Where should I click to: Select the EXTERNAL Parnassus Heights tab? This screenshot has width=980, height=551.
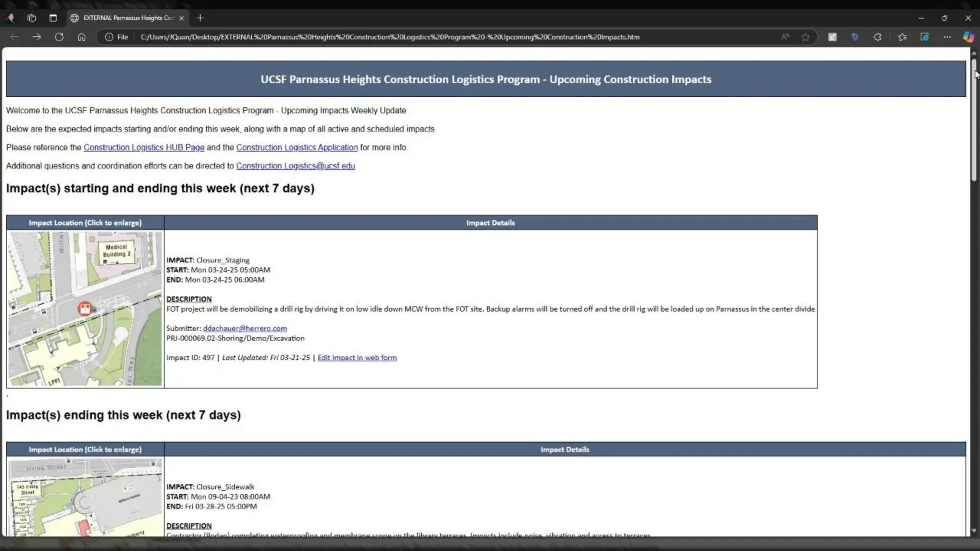pos(128,18)
